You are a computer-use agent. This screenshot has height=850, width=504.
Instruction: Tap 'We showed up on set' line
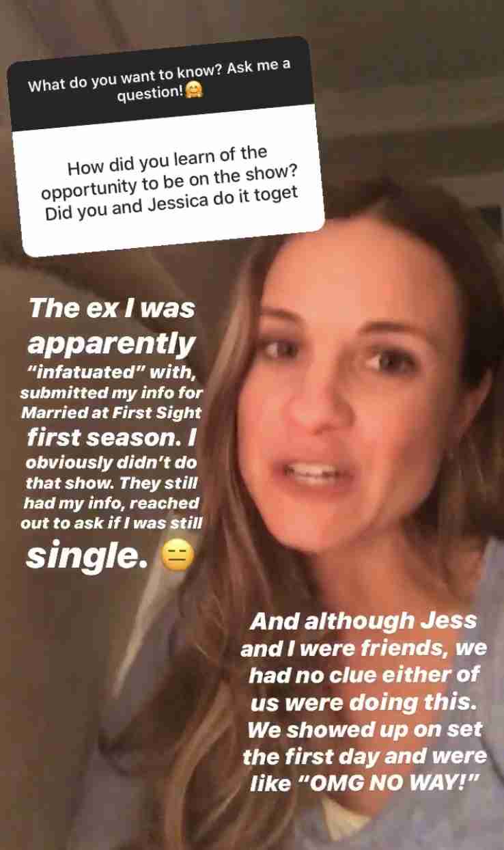[365, 729]
